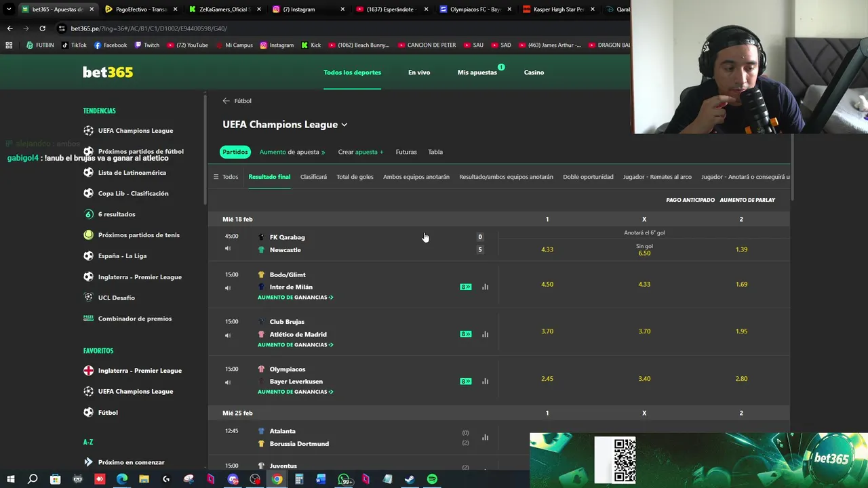Open Próximo en comenzar in A-Z list

(131, 462)
